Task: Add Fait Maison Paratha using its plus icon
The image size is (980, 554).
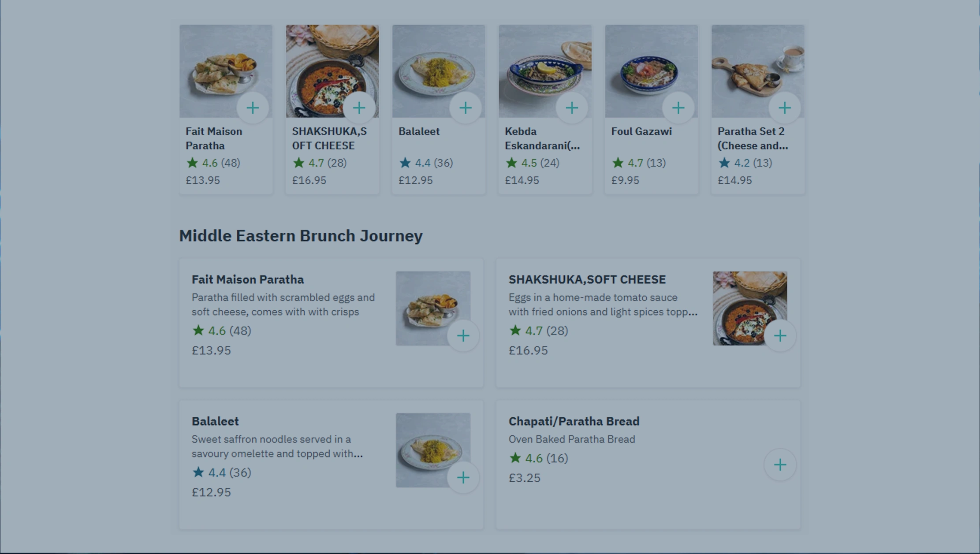Action: 253,107
